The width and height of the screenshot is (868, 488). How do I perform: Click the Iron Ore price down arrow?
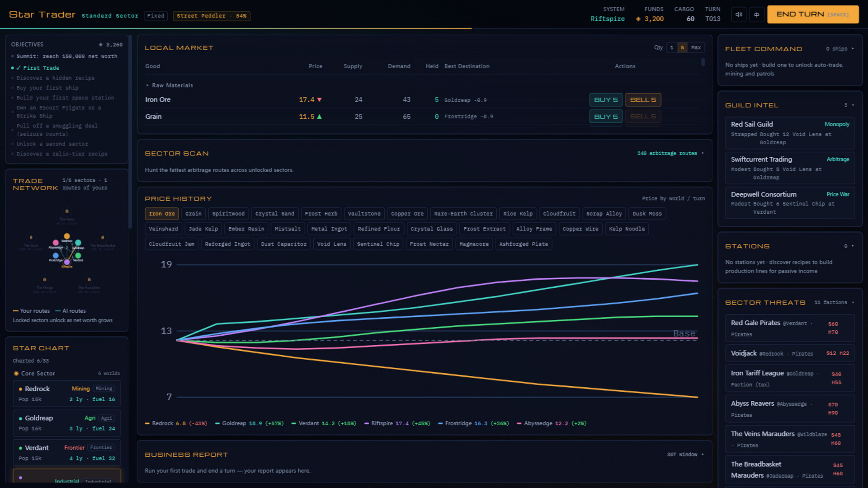319,100
